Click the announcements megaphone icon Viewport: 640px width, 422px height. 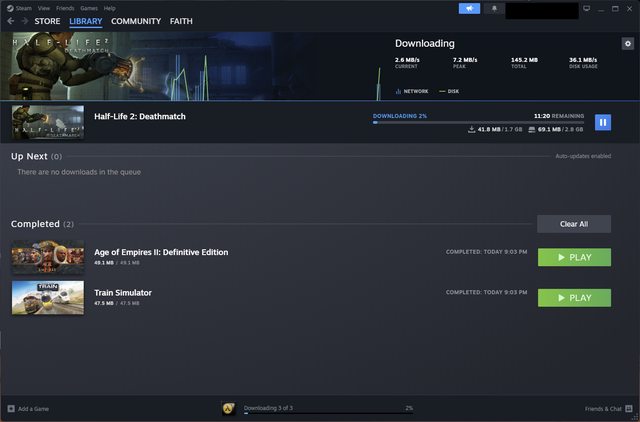click(469, 8)
